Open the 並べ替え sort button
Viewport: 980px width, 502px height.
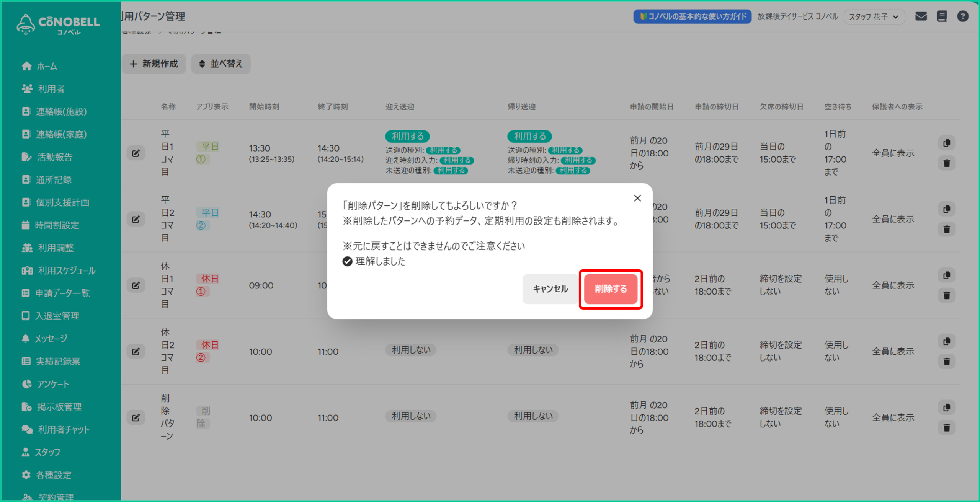(221, 64)
